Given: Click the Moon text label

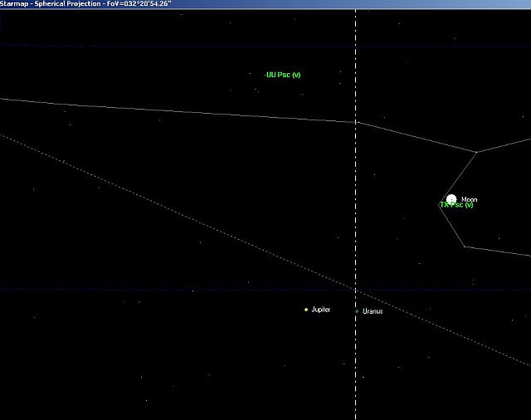Looking at the screenshot, I should (470, 200).
